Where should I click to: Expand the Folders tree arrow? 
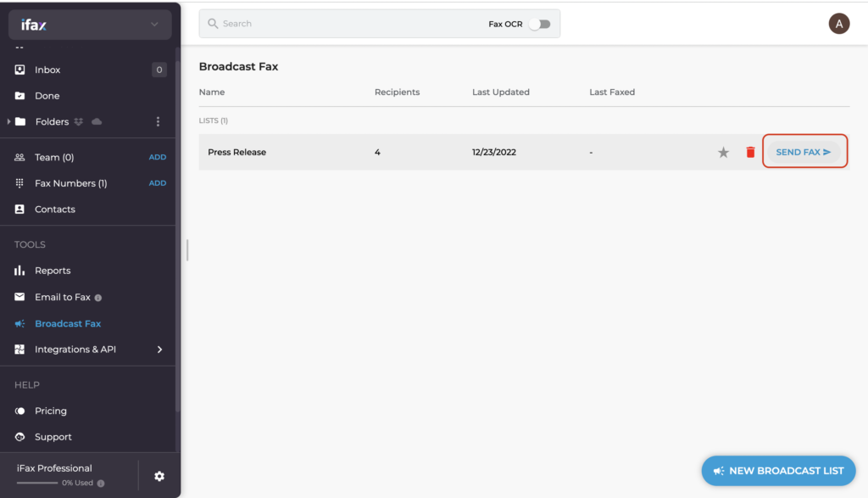pos(8,121)
